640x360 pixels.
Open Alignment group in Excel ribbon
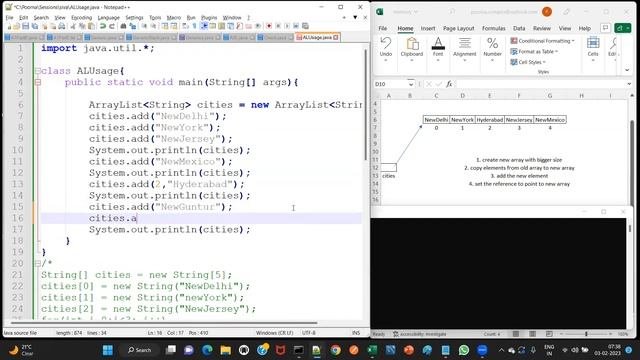click(x=464, y=49)
